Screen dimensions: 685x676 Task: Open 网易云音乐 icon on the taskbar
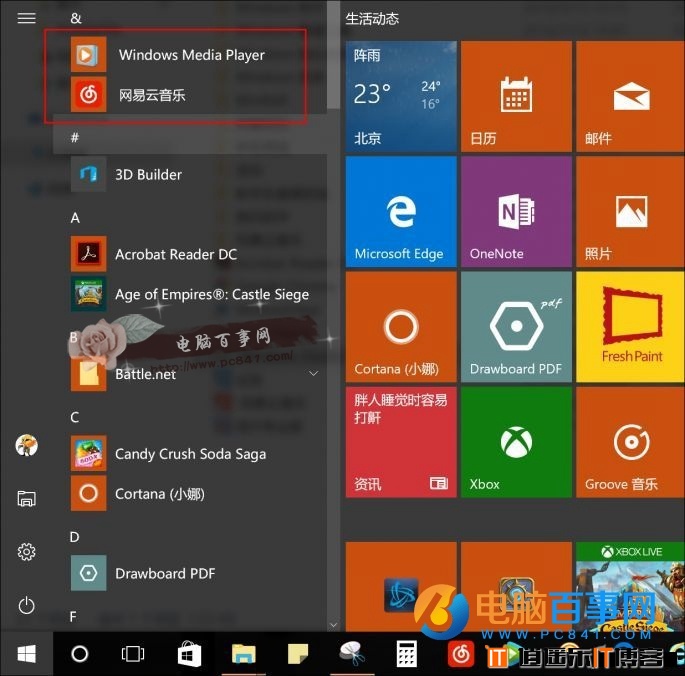tap(461, 654)
